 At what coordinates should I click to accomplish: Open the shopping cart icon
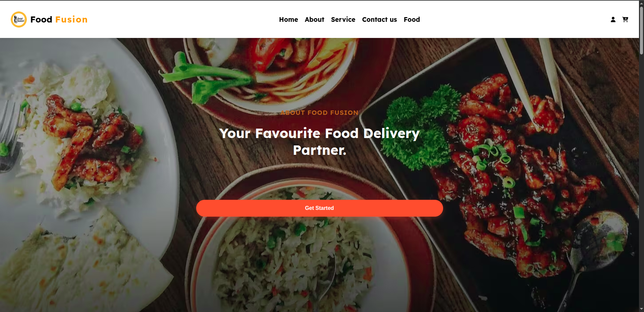coord(625,19)
